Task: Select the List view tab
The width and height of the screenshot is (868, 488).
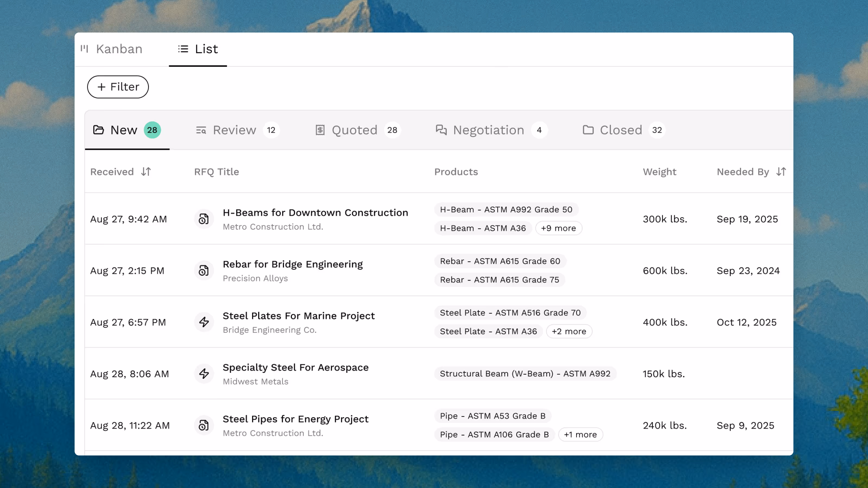Action: point(198,49)
